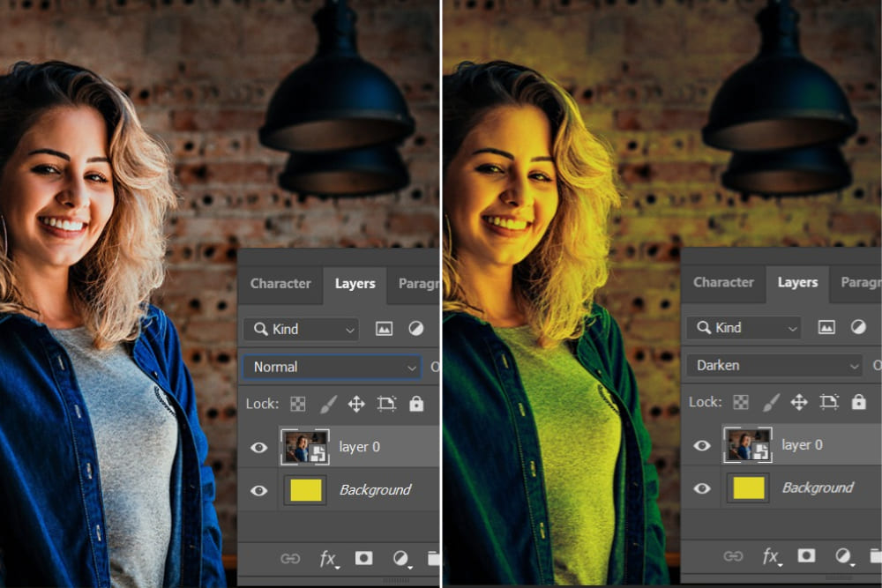The image size is (882, 588).
Task: Click the Create new group folder icon
Action: coord(432,556)
